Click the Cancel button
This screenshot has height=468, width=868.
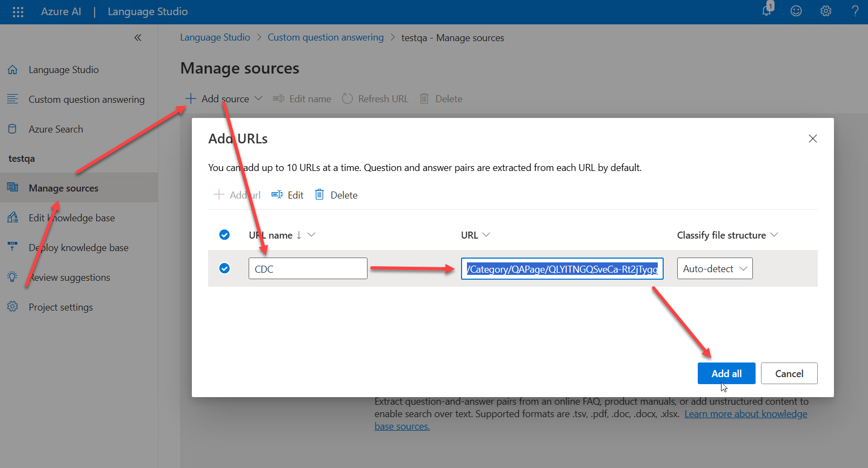click(789, 373)
